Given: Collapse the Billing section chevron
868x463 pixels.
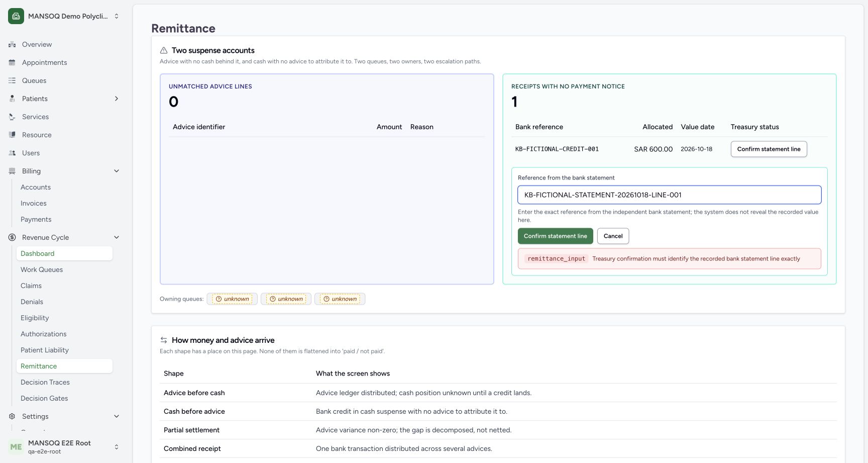Looking at the screenshot, I should click(x=117, y=171).
